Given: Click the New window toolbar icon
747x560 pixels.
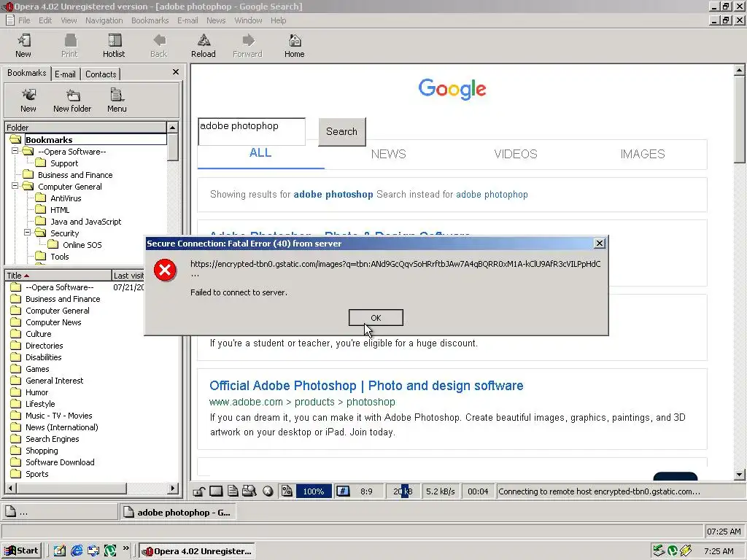Looking at the screenshot, I should [x=23, y=41].
